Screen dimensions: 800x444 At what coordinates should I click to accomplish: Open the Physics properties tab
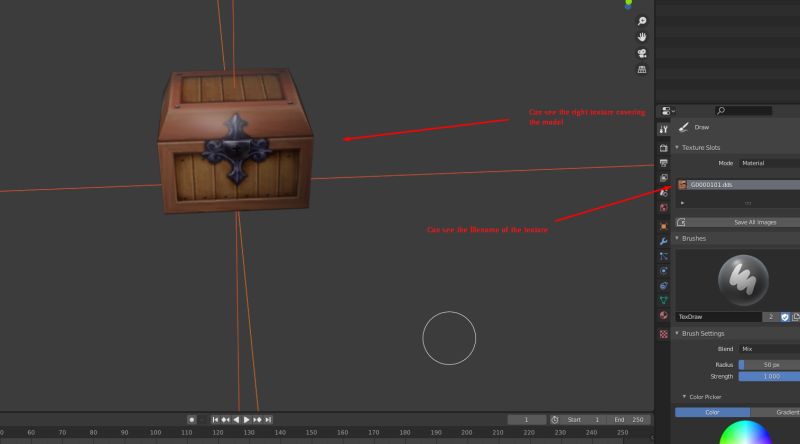tap(663, 271)
